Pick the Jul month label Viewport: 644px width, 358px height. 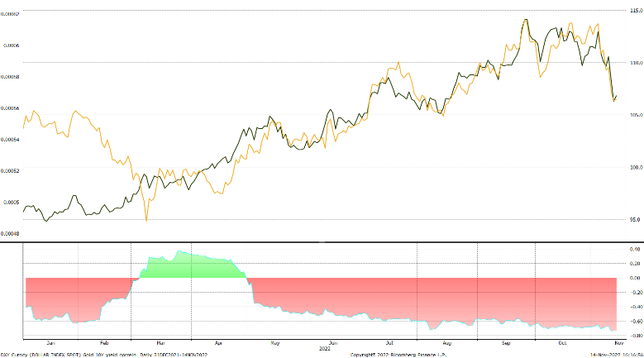click(389, 343)
